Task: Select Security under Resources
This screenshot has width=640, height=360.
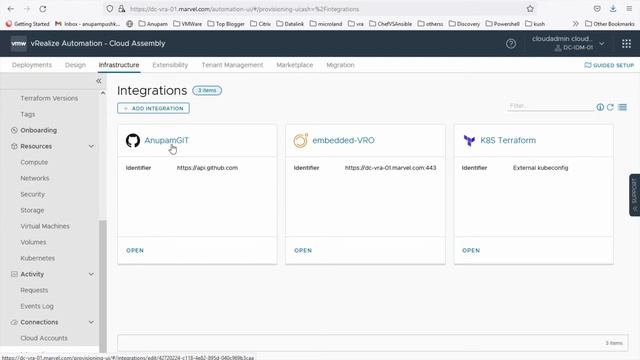Action: tap(33, 194)
